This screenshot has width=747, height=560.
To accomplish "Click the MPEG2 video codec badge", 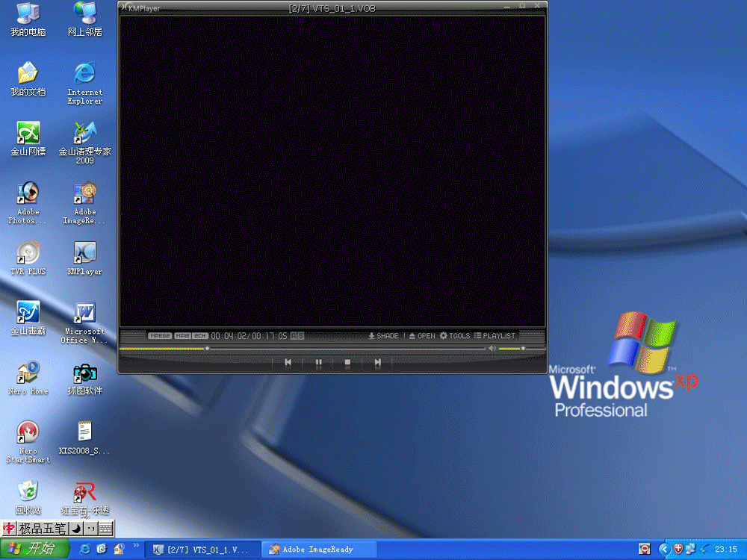I will [x=160, y=336].
